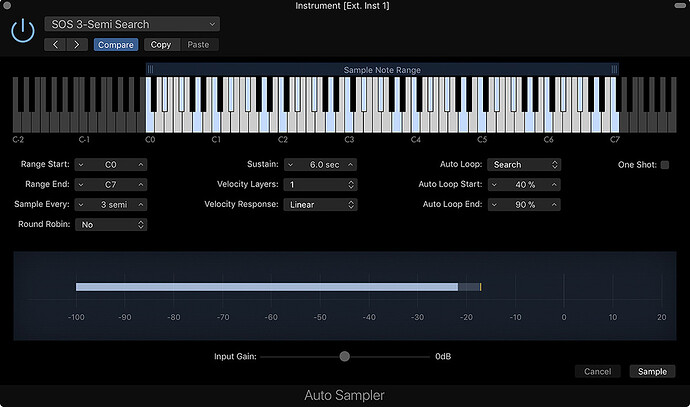
Task: Increase Auto Loop Start with up chevron
Action: click(x=554, y=184)
